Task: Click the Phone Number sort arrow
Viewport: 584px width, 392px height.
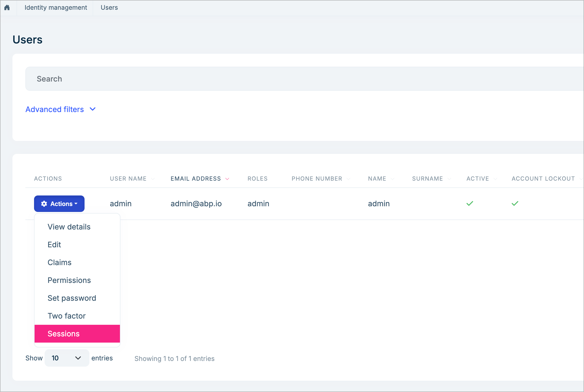Action: click(x=348, y=178)
